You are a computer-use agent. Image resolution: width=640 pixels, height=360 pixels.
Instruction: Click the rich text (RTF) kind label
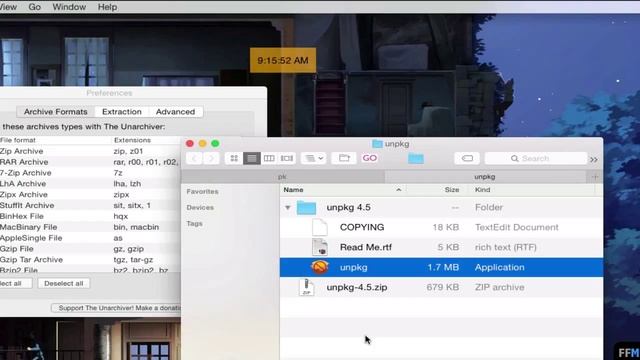506,247
